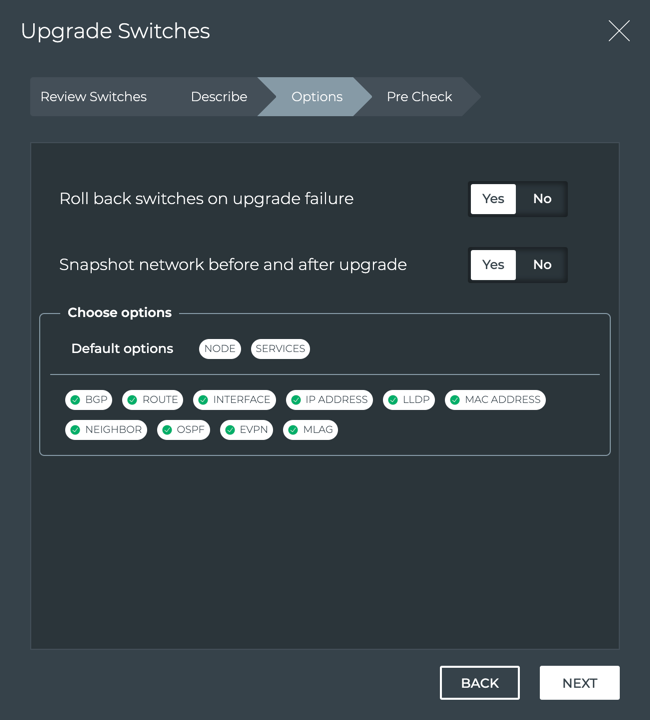Image resolution: width=650 pixels, height=720 pixels.
Task: Set roll back on failure to Yes
Action: click(x=493, y=199)
